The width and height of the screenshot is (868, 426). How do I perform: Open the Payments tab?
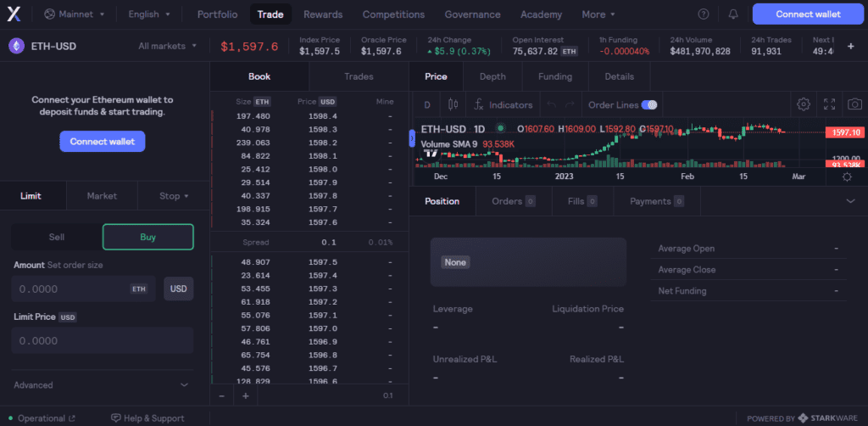(x=657, y=201)
